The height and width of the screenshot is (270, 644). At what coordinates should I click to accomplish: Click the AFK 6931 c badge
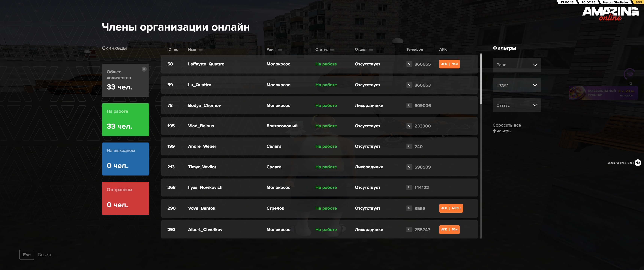[451, 208]
